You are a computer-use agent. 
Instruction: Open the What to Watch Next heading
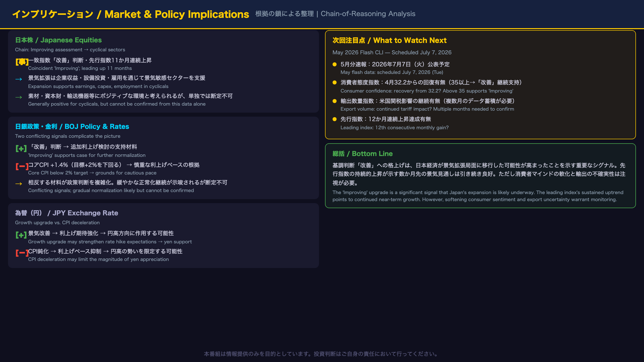point(389,40)
